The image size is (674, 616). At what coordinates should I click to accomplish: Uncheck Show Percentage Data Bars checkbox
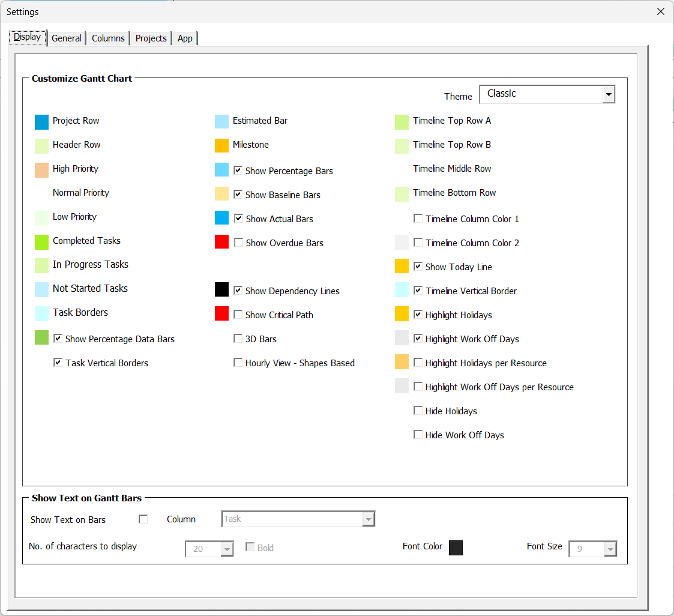pos(58,338)
